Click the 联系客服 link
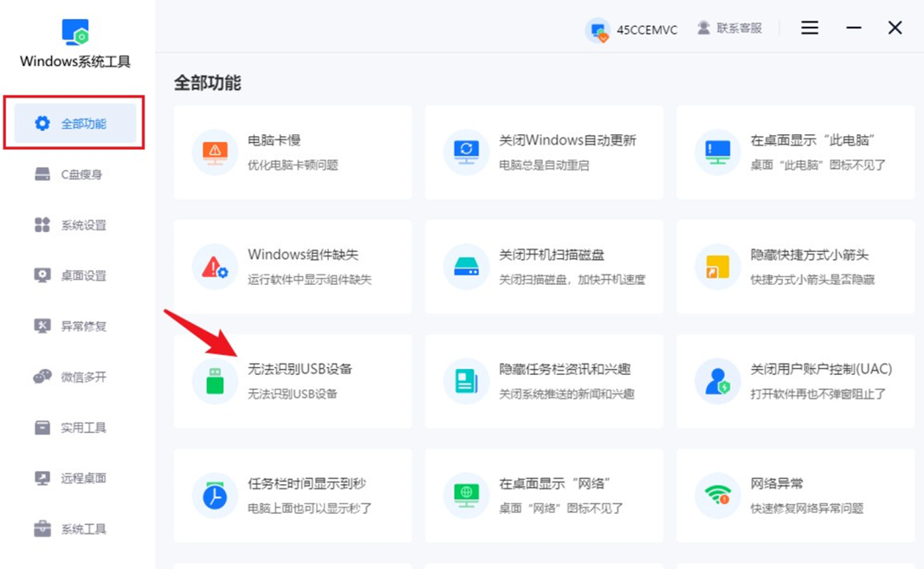The height and width of the screenshot is (569, 924). pyautogui.click(x=739, y=28)
